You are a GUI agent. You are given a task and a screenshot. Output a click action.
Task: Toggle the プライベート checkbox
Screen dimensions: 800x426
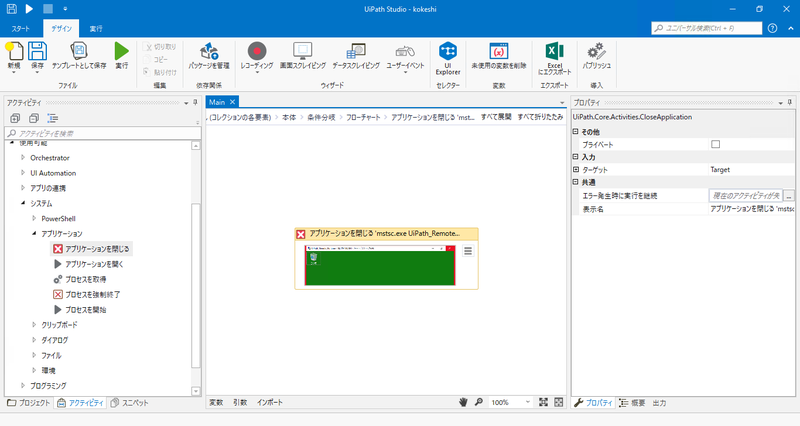[x=715, y=144]
